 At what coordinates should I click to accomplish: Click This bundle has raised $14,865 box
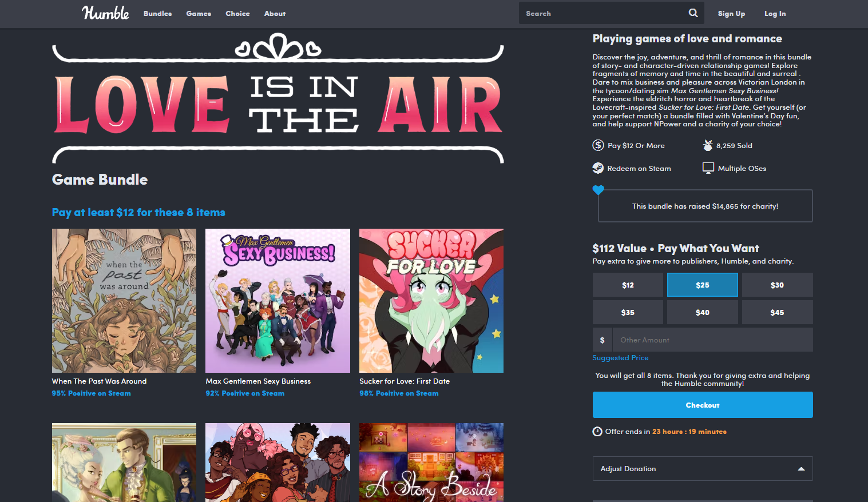(705, 206)
